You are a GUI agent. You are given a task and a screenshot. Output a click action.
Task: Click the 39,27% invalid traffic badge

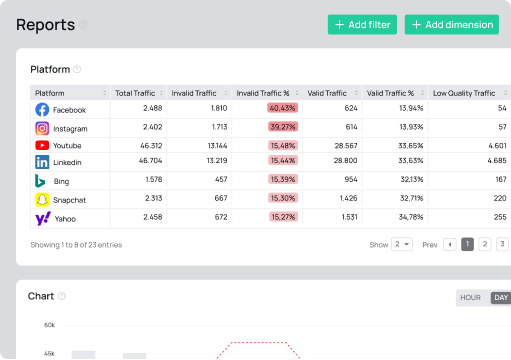(283, 127)
